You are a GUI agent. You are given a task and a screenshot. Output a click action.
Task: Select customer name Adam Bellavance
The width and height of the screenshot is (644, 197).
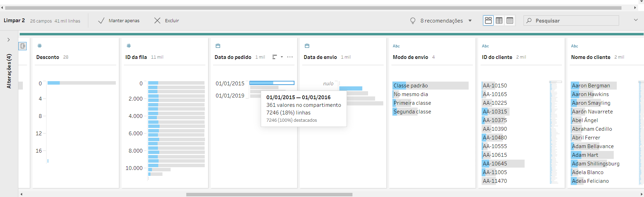(x=593, y=146)
